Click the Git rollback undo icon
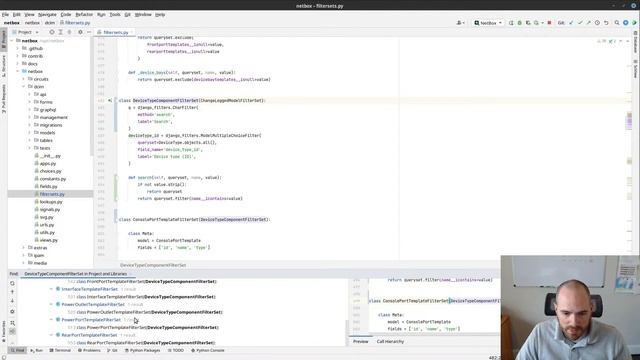 [x=606, y=23]
